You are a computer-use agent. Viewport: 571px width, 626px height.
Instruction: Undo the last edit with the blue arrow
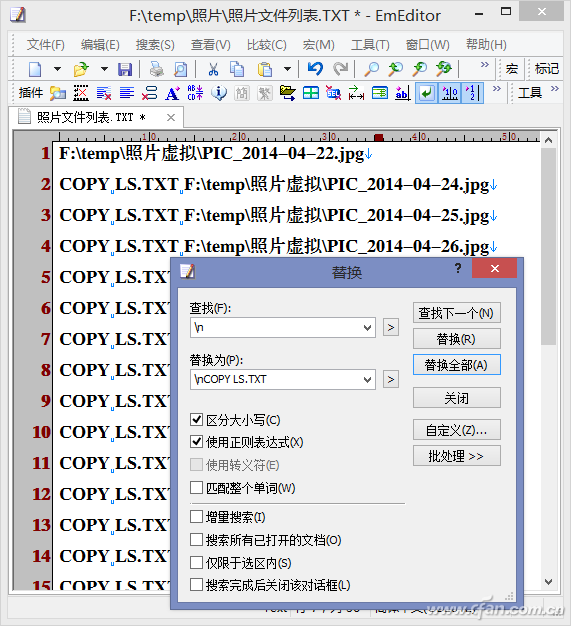(x=315, y=69)
